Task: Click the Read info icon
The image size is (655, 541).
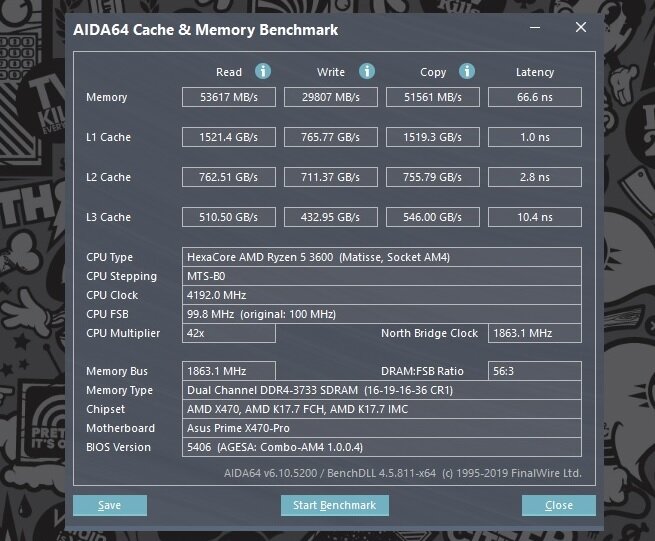Action: pos(263,72)
